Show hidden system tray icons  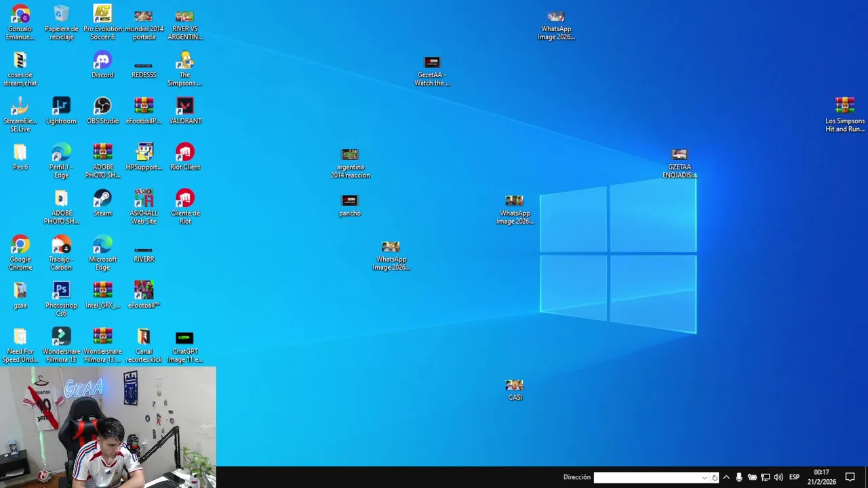(726, 477)
